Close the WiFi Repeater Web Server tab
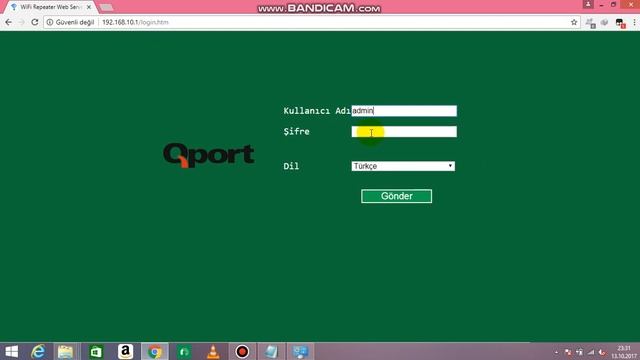The width and height of the screenshot is (640, 360). [89, 7]
